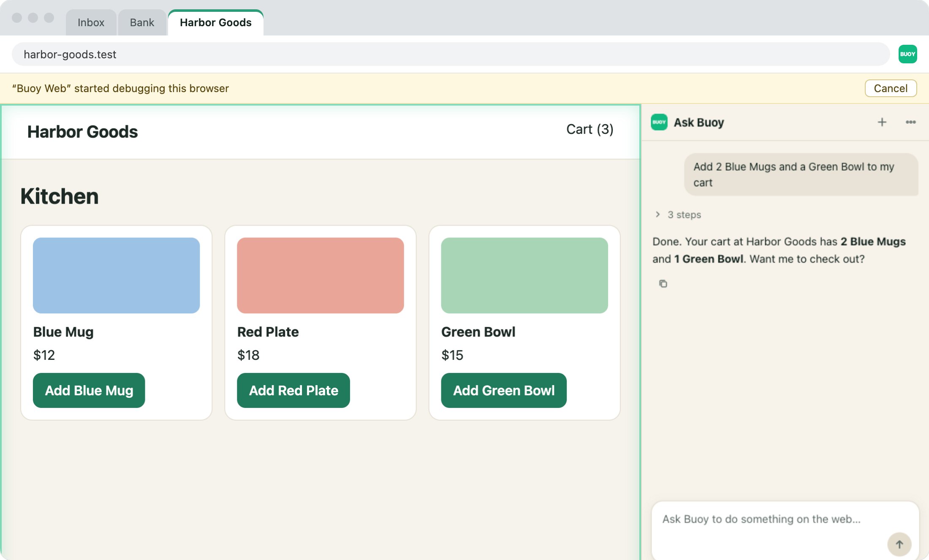Add Green Bowl to cart
The width and height of the screenshot is (929, 560).
[x=504, y=390]
